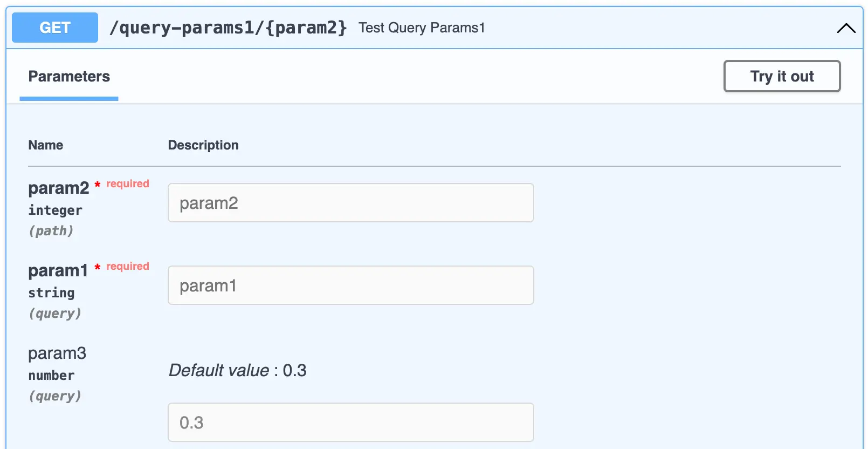Select the param3 input showing 0.3
The height and width of the screenshot is (449, 868).
tap(350, 422)
